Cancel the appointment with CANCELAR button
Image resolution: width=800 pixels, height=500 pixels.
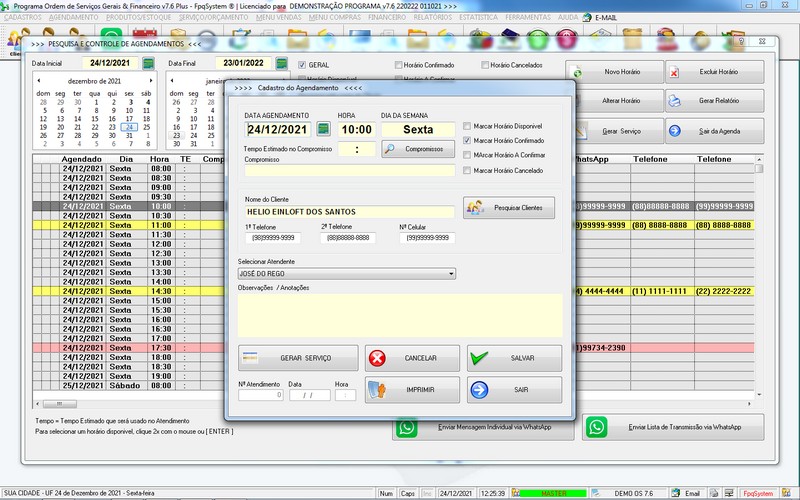point(412,358)
